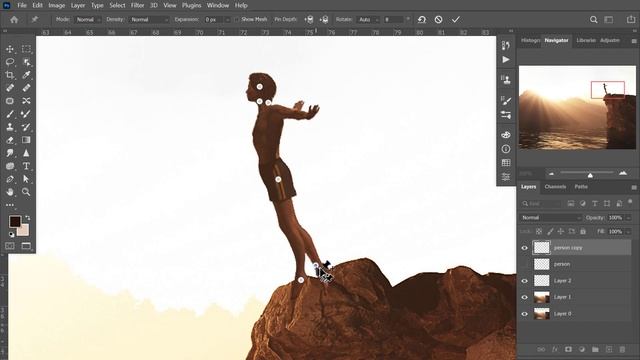
Task: Open the Fill slider dropdown arrow
Action: tap(629, 231)
